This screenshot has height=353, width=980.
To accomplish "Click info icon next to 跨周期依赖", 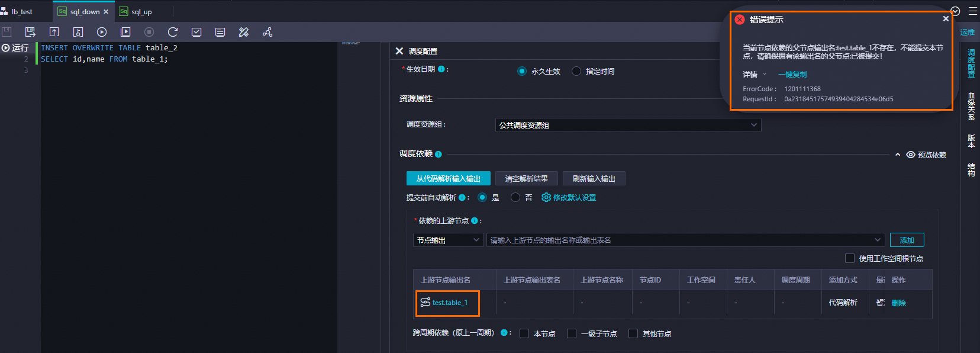I will (x=504, y=333).
